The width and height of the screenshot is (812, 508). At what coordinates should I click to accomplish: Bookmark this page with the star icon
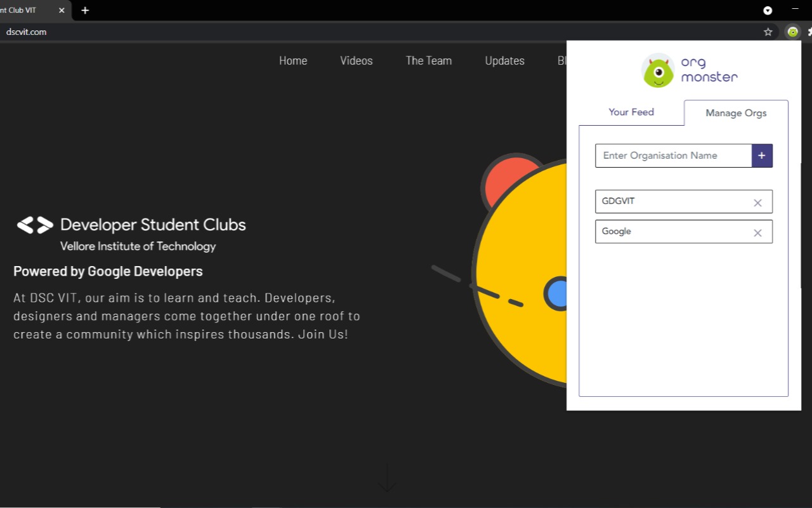coord(768,32)
